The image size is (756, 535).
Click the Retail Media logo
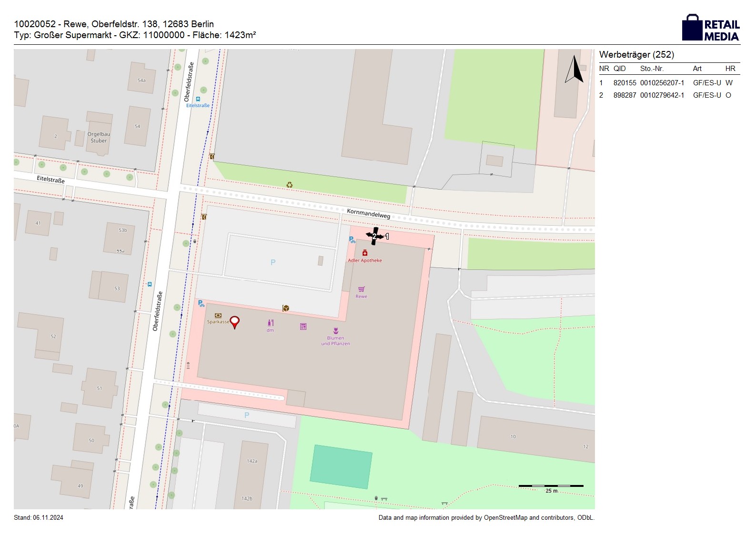click(711, 28)
